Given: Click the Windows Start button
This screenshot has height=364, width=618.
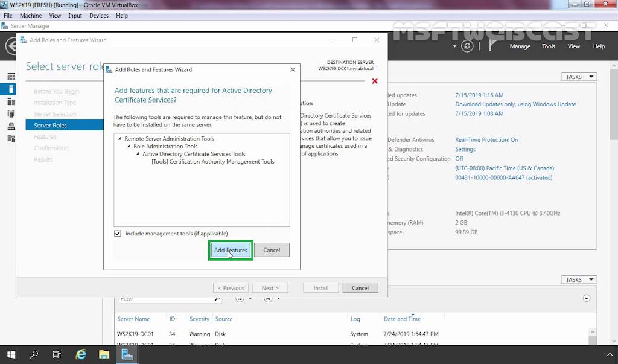Looking at the screenshot, I should pos(11,354).
